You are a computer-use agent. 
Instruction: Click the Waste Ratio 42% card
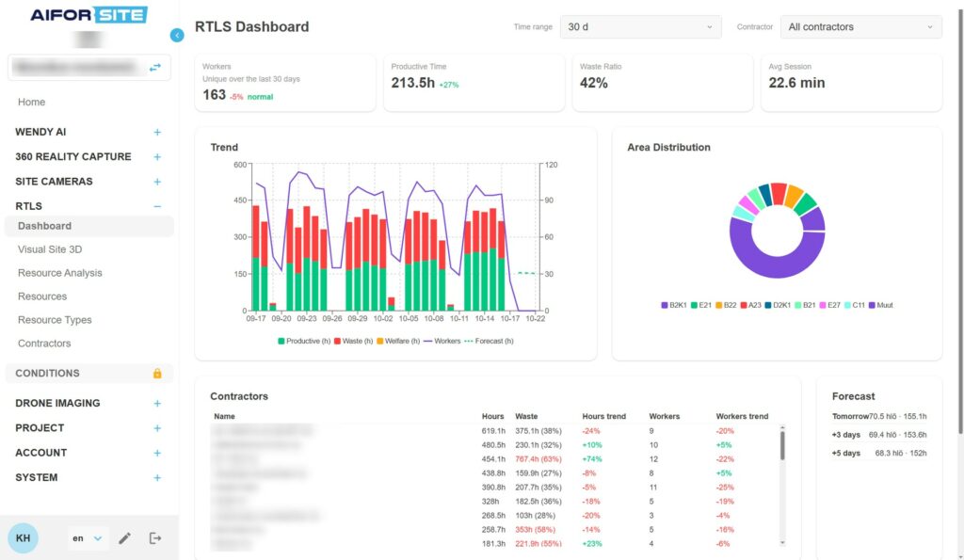pos(663,83)
